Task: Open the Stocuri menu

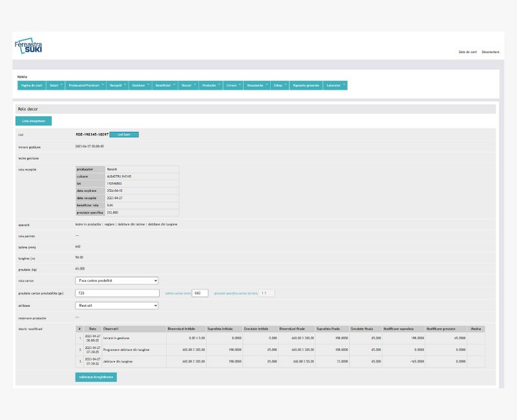Action: click(187, 85)
